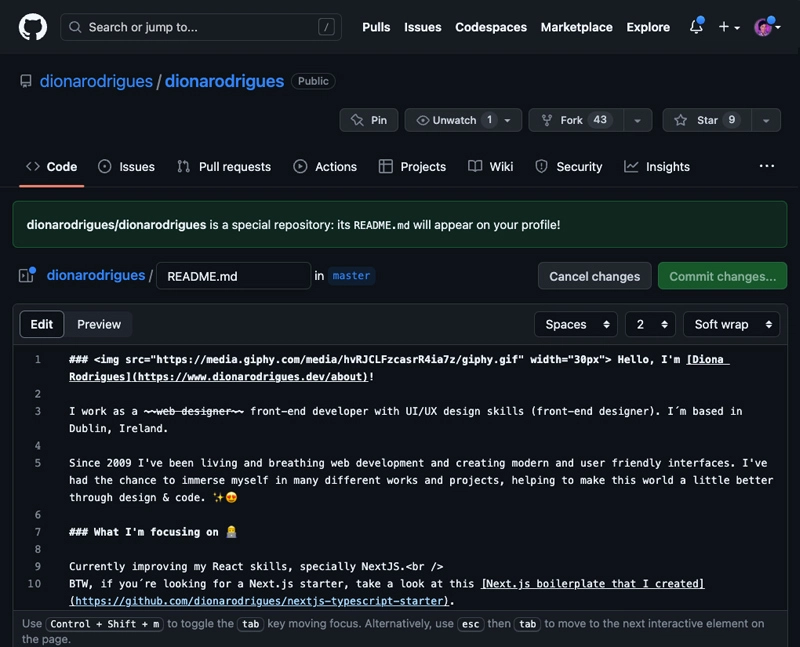Fork this repository
Screen dimensions: 800x647
576,120
